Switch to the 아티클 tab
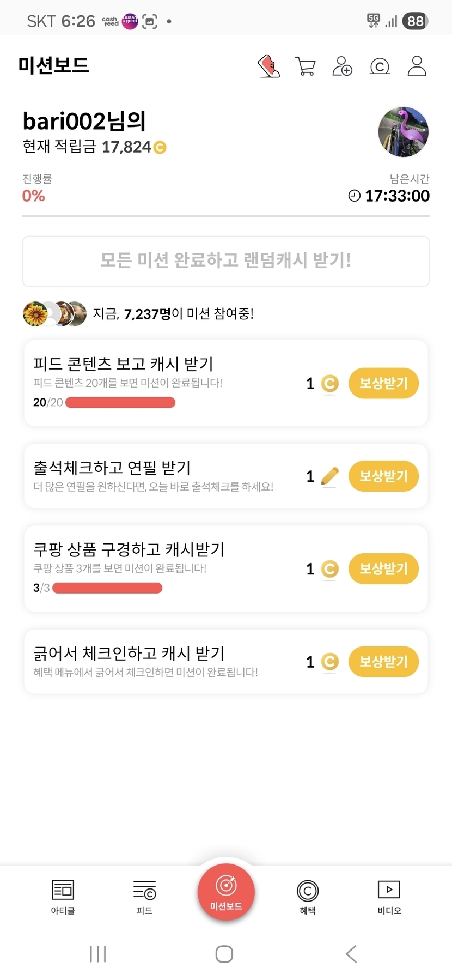Screen dimensions: 452x980 point(63,897)
